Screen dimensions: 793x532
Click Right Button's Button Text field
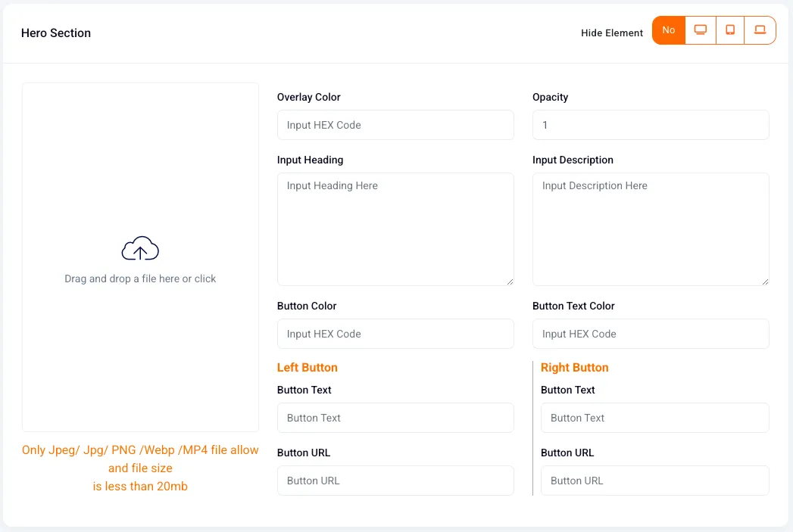pos(655,418)
